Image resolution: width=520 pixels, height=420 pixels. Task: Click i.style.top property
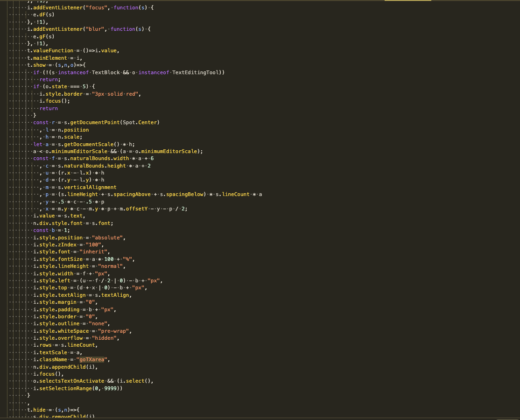click(x=50, y=288)
